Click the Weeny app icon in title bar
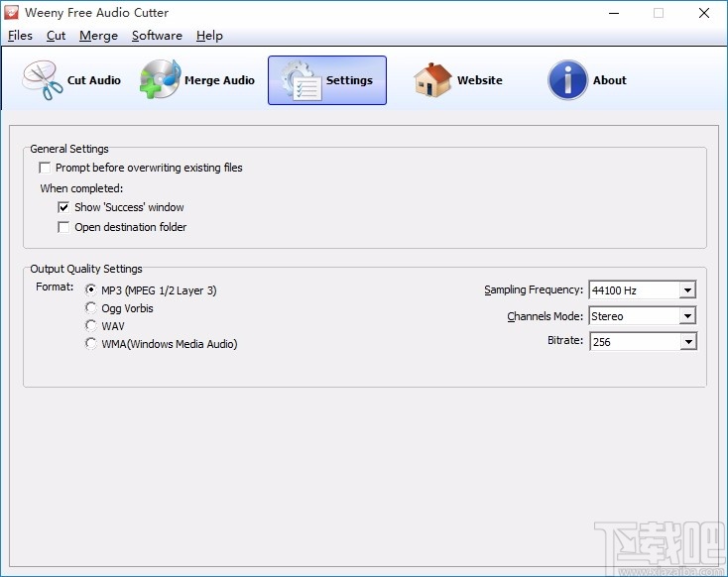The width and height of the screenshot is (728, 577). [11, 13]
